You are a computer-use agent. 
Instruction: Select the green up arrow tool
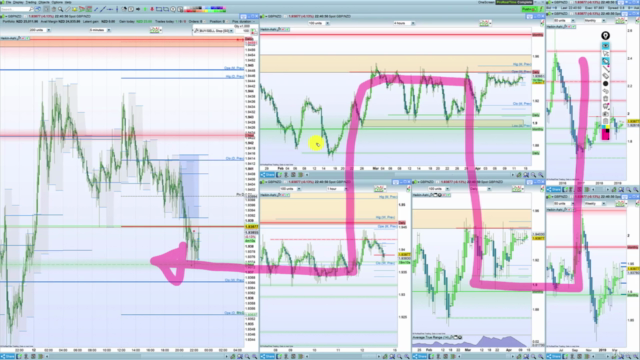click(145, 9)
